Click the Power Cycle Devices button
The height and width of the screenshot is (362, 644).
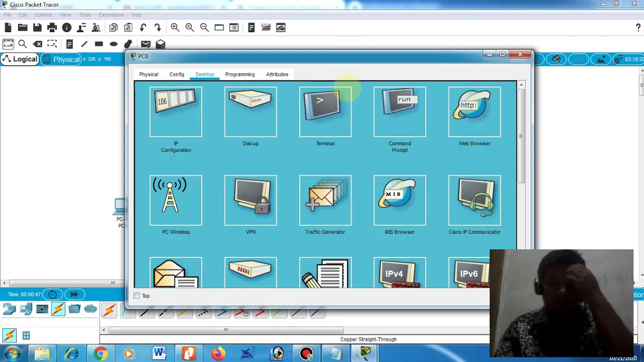pyautogui.click(x=52, y=294)
